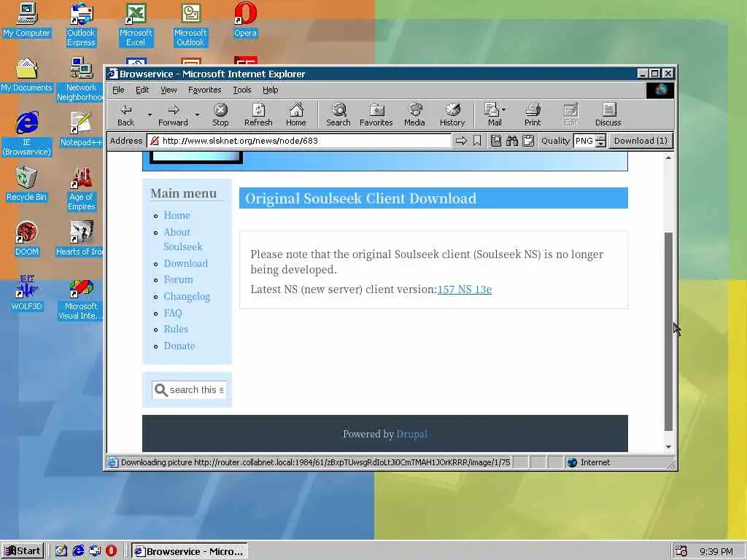Image resolution: width=747 pixels, height=560 pixels.
Task: Expand the Mail button dropdown arrow
Action: [504, 109]
